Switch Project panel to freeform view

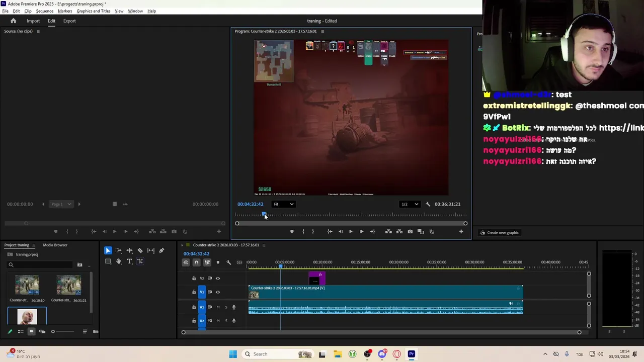coord(42,331)
